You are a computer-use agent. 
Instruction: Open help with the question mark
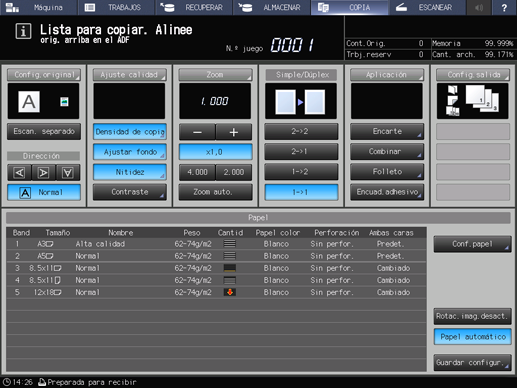(504, 7)
